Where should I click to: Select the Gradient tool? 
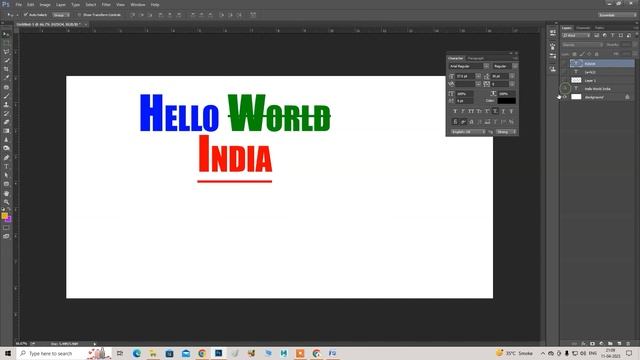[6, 131]
